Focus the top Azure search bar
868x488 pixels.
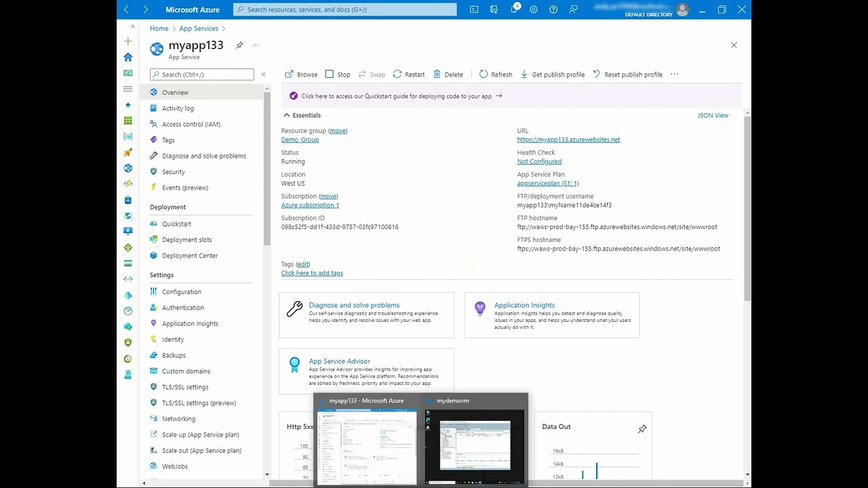tap(345, 9)
